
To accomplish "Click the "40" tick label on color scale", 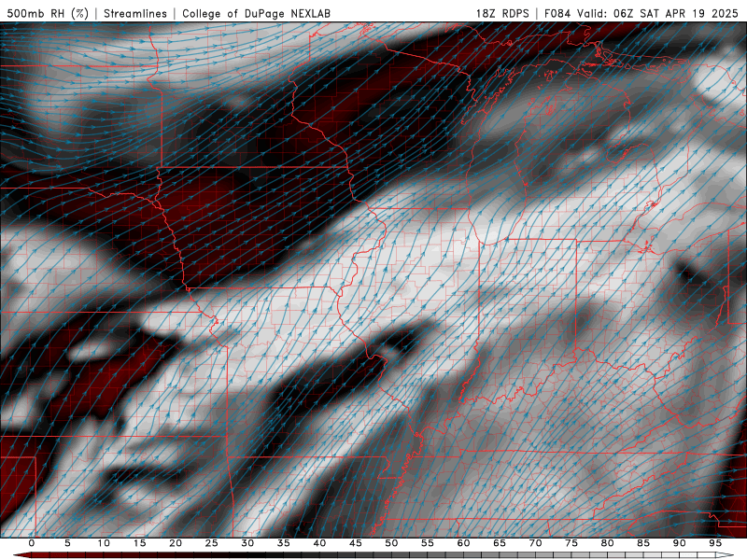I will tap(319, 543).
